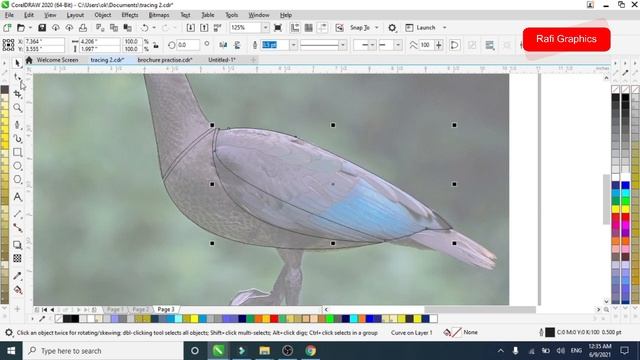640x360 pixels.
Task: Click the rotation angle field 0.0
Action: [188, 45]
